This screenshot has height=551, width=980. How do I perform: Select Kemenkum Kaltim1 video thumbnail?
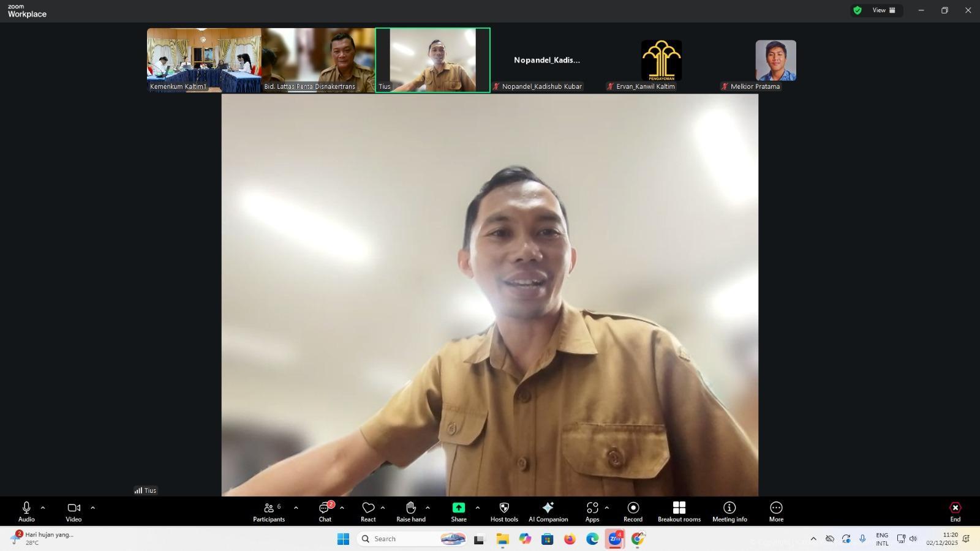click(203, 60)
